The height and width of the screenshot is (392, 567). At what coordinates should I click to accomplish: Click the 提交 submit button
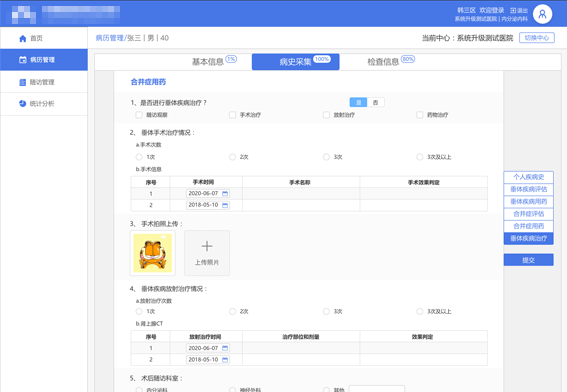coord(528,260)
